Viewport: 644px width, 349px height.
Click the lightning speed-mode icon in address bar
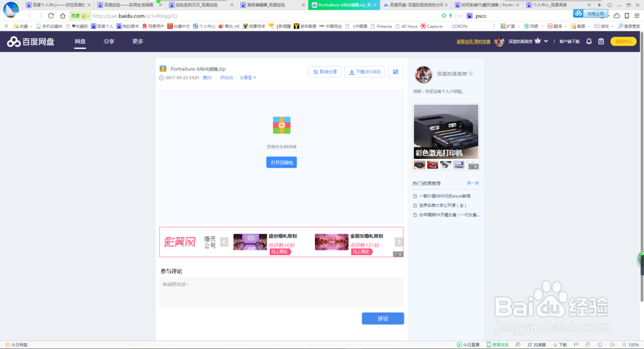pyautogui.click(x=451, y=15)
